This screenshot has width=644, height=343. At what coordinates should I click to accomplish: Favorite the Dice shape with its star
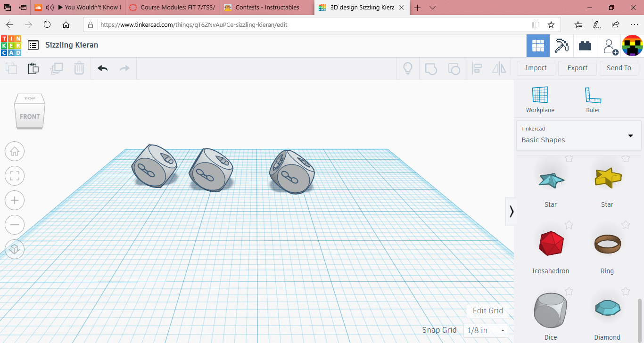pos(569,292)
